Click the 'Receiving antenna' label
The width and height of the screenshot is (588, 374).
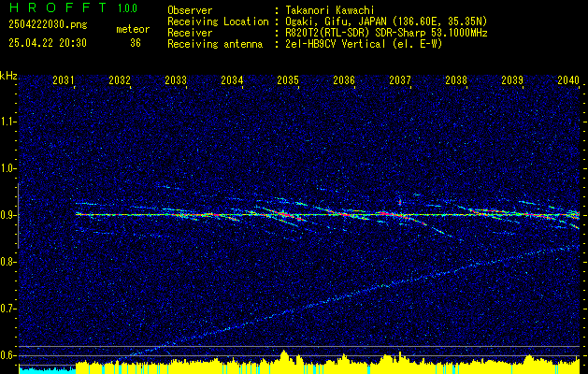215,44
